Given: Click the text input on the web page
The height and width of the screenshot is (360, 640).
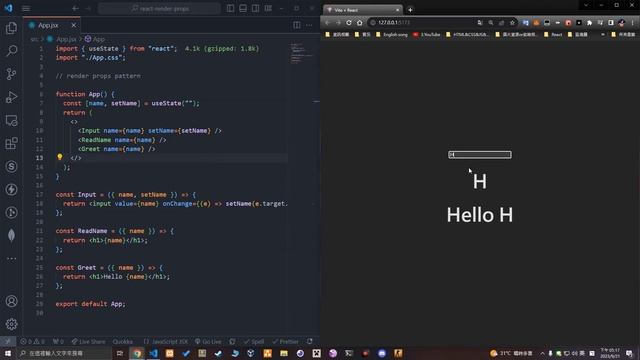Looking at the screenshot, I should coord(480,154).
